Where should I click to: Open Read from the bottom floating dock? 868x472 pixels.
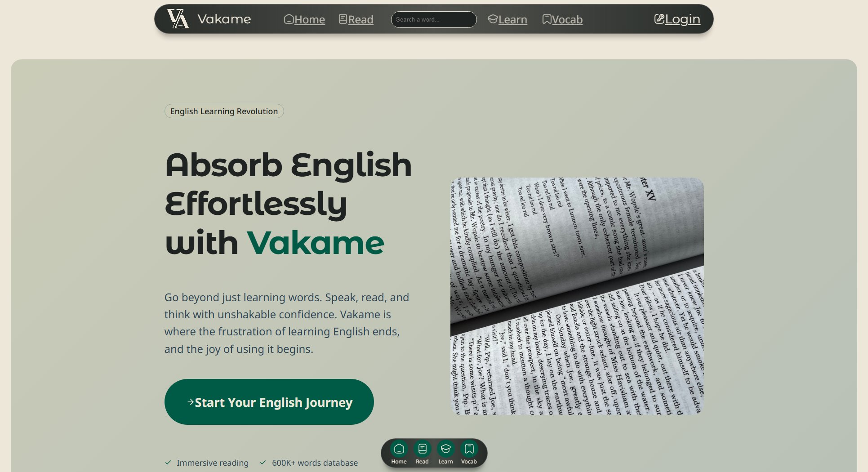click(x=422, y=452)
